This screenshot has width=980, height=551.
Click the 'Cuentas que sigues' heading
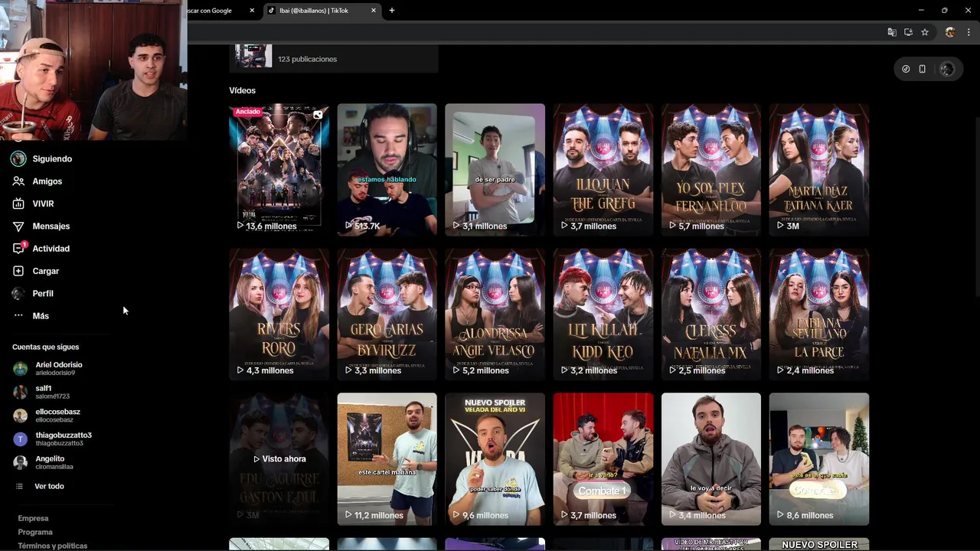45,347
